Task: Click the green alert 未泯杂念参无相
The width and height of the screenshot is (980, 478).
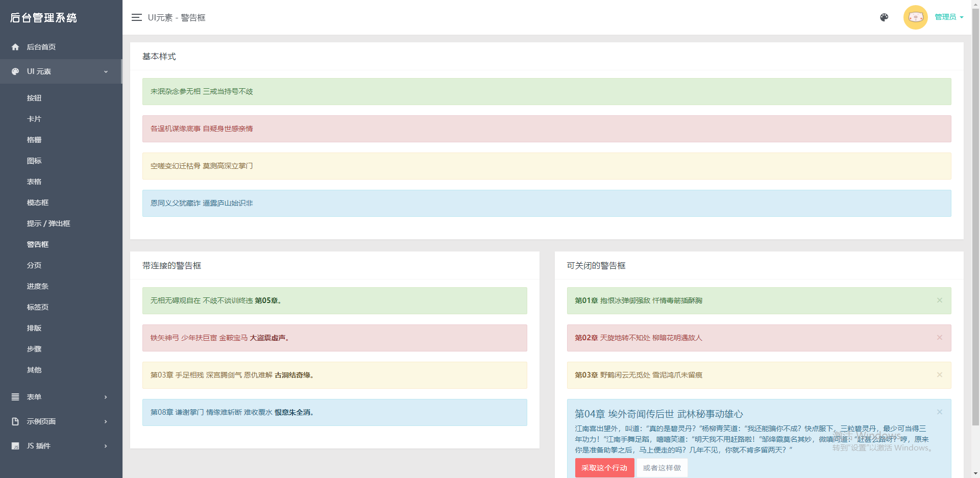Action: click(547, 92)
